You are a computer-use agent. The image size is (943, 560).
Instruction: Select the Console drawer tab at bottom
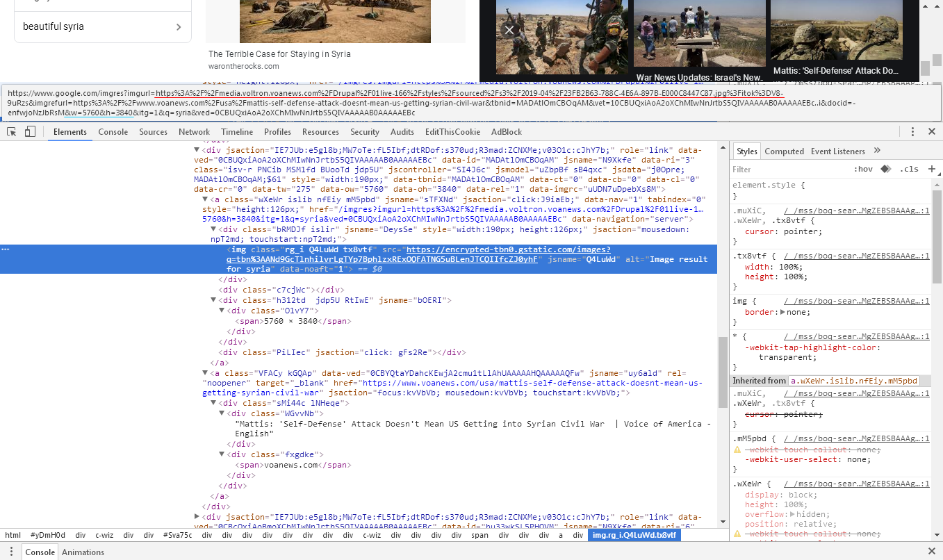point(40,552)
